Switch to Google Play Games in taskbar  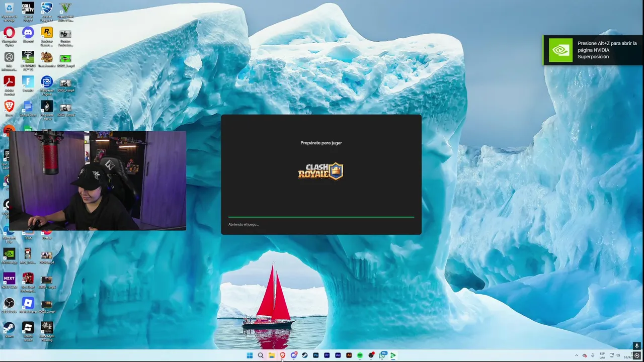tap(393, 355)
